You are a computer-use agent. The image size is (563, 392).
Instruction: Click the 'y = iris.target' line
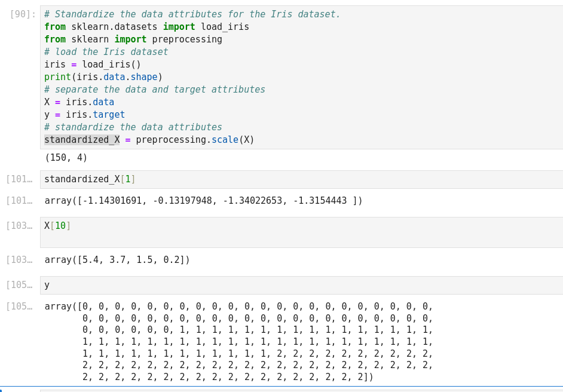point(84,115)
